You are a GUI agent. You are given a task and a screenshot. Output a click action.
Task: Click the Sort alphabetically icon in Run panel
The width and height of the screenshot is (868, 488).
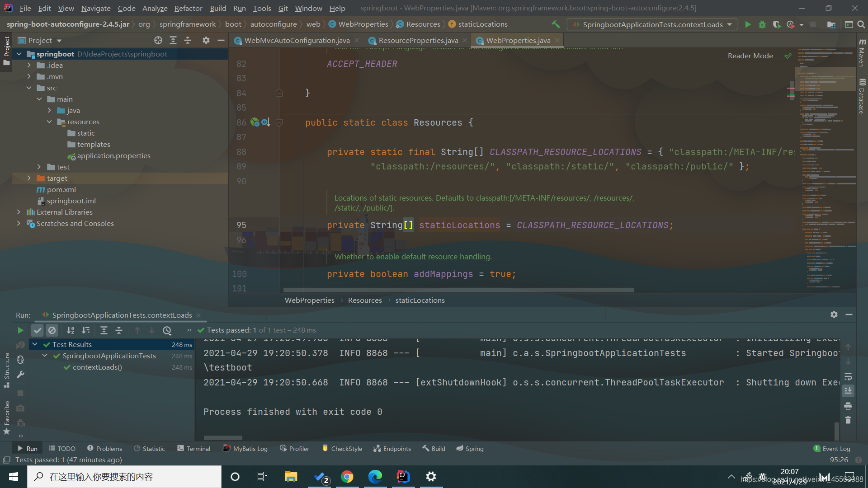click(x=71, y=330)
